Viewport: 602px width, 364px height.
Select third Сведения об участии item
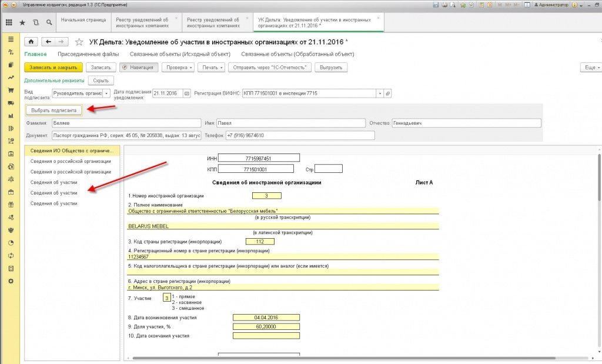(53, 203)
